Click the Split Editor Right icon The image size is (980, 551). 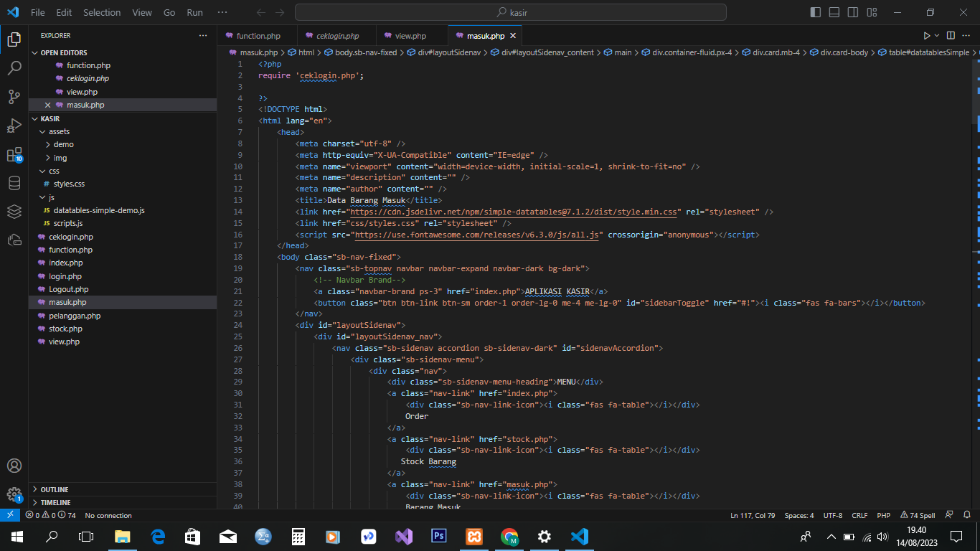point(951,36)
